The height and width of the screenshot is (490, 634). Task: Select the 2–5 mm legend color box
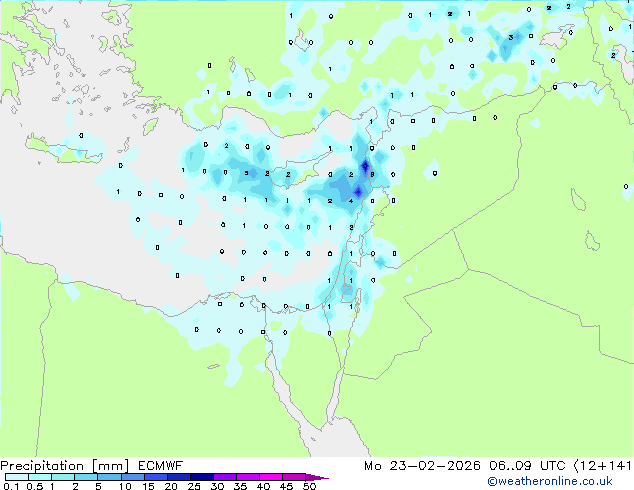(x=86, y=477)
